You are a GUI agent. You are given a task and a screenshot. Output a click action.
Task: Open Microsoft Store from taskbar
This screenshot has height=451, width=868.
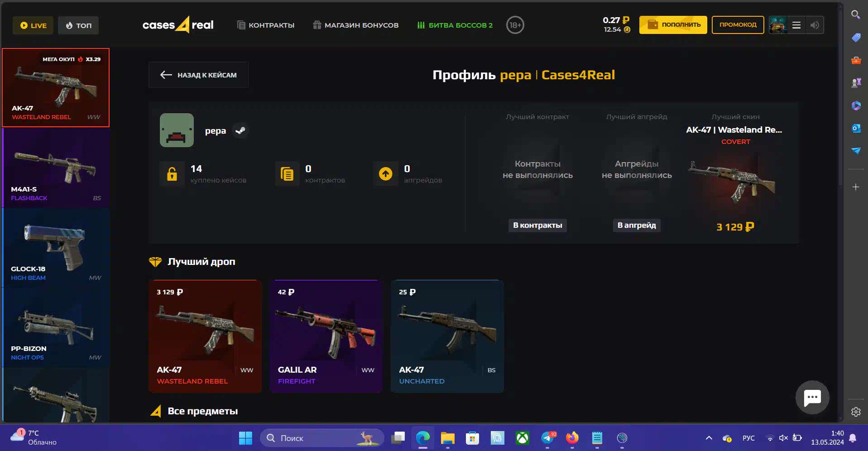tap(473, 438)
